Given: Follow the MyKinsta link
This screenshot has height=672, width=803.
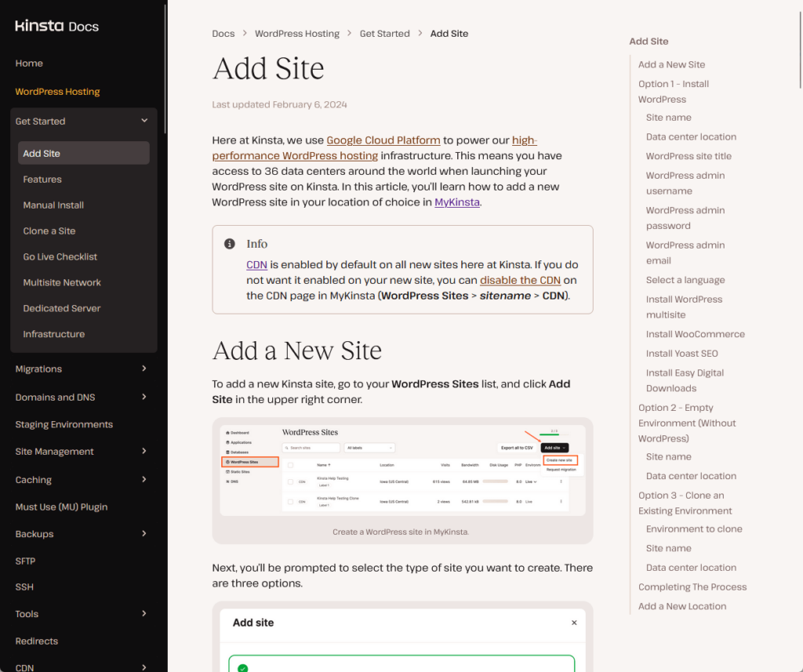Looking at the screenshot, I should point(457,202).
